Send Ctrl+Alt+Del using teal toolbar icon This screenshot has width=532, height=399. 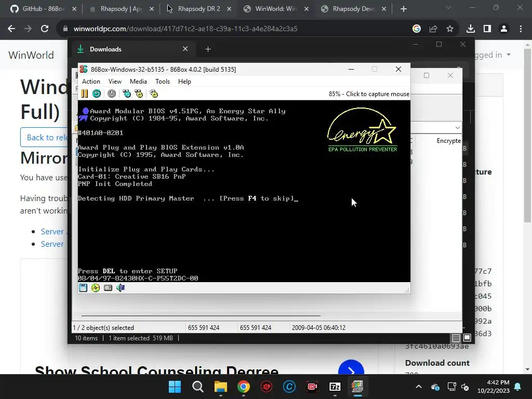click(x=127, y=94)
